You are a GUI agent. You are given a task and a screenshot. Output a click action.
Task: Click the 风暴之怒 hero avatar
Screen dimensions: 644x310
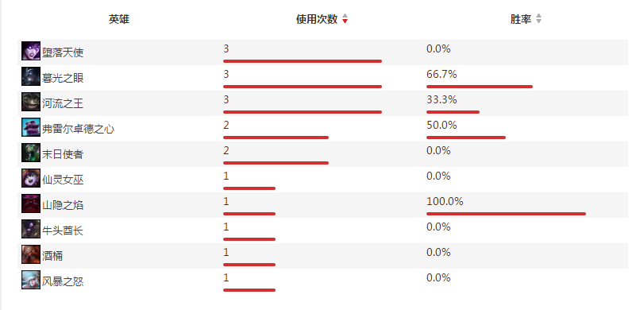[x=31, y=281]
